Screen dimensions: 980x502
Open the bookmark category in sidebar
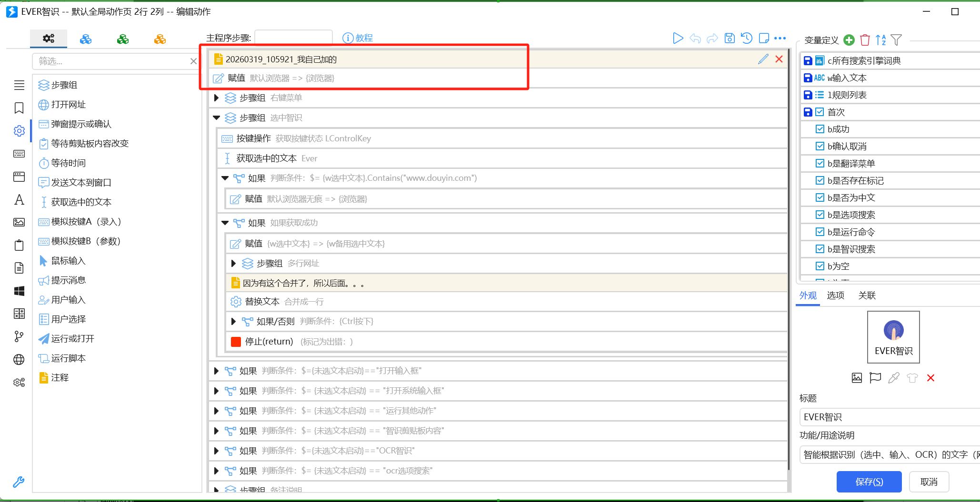point(19,108)
